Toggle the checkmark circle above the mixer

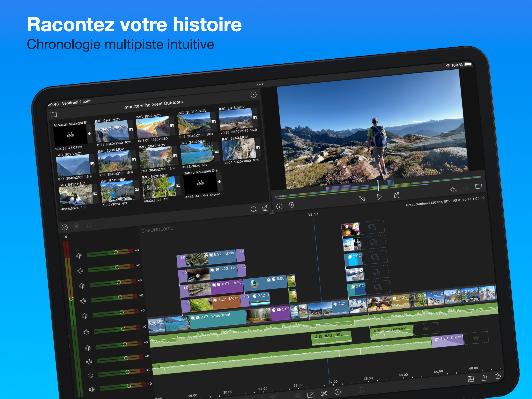click(x=64, y=227)
